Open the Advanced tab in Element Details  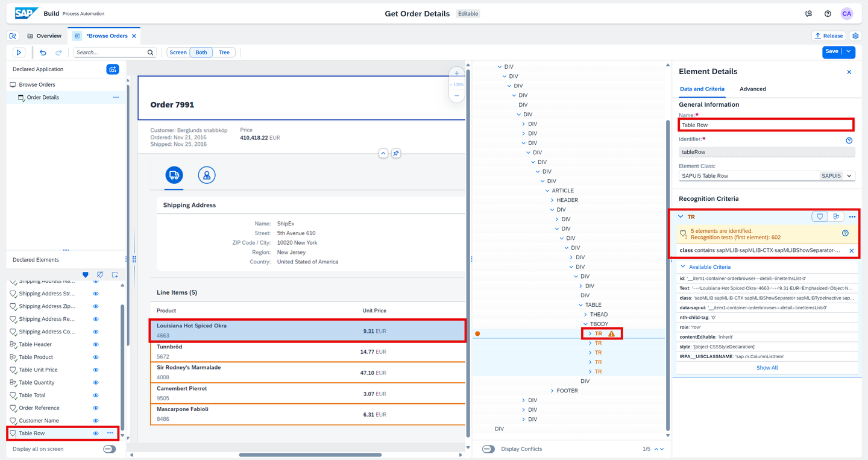click(x=753, y=89)
